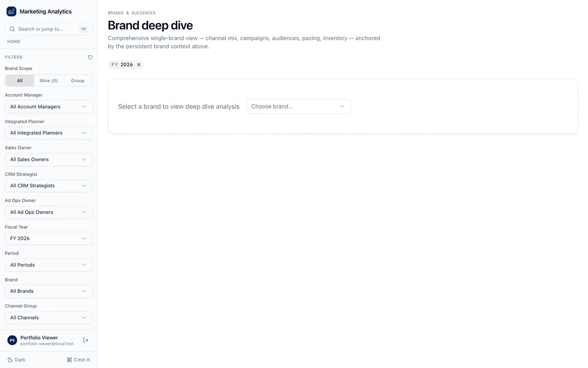Open the All Ad Ops Owners dropdown
Image resolution: width=588 pixels, height=368 pixels.
coord(49,212)
